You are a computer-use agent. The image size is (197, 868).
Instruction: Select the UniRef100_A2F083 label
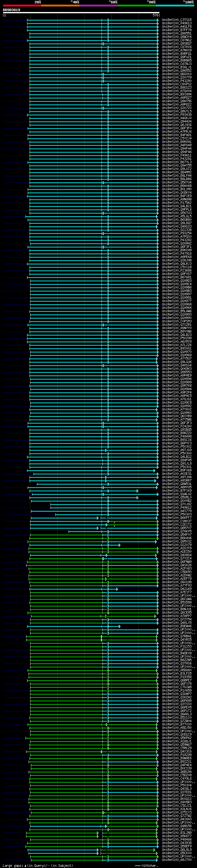[x=177, y=569]
